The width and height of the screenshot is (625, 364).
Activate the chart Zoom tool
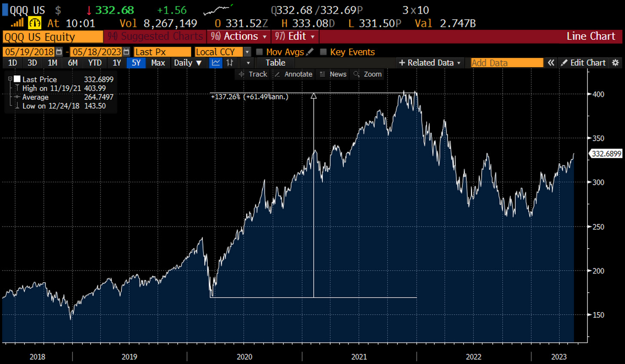[367, 74]
